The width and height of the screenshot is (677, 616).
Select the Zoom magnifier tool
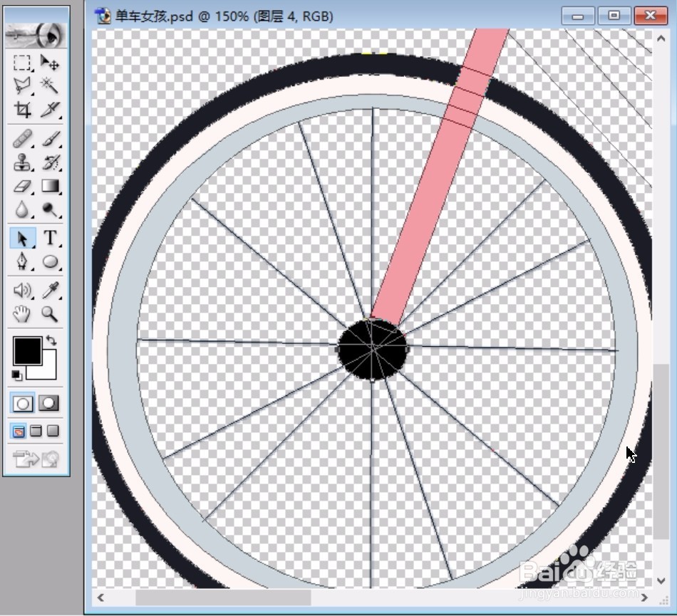click(x=50, y=314)
